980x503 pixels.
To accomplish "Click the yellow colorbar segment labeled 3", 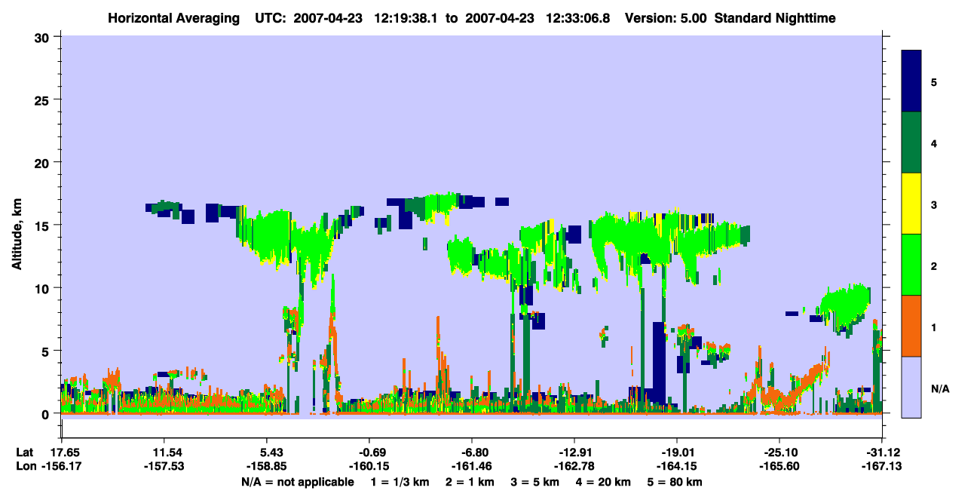I will coord(911,204).
